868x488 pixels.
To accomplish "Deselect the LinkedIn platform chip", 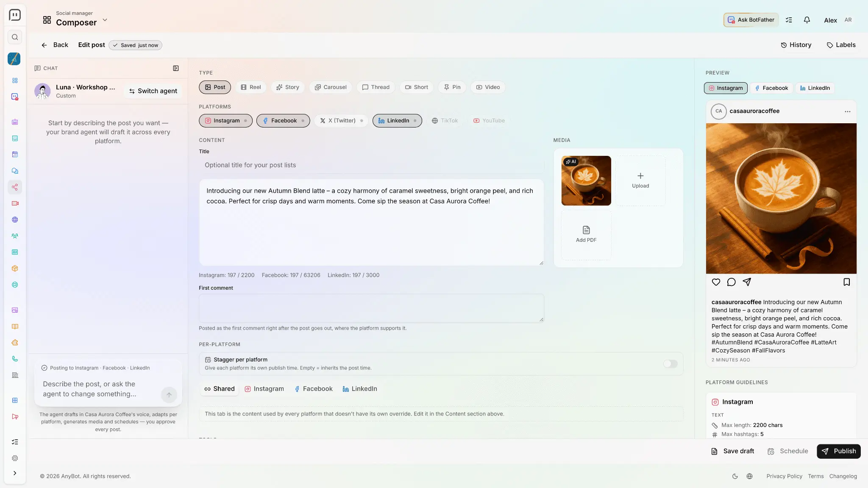I will coord(397,121).
